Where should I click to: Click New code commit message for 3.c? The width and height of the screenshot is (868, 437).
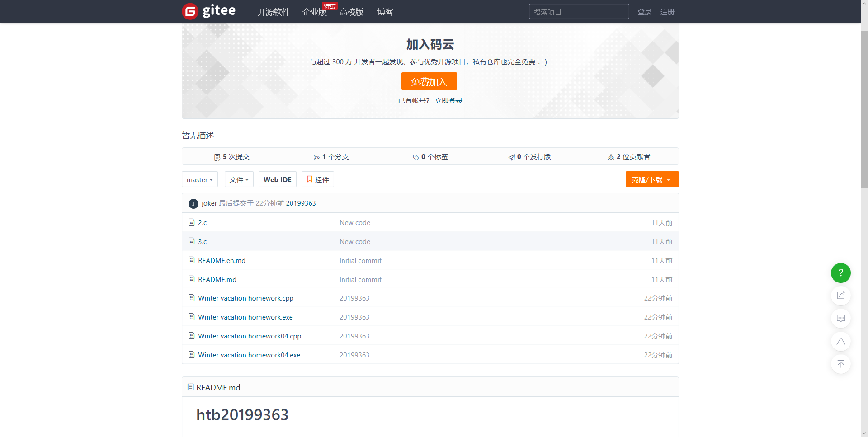point(355,242)
